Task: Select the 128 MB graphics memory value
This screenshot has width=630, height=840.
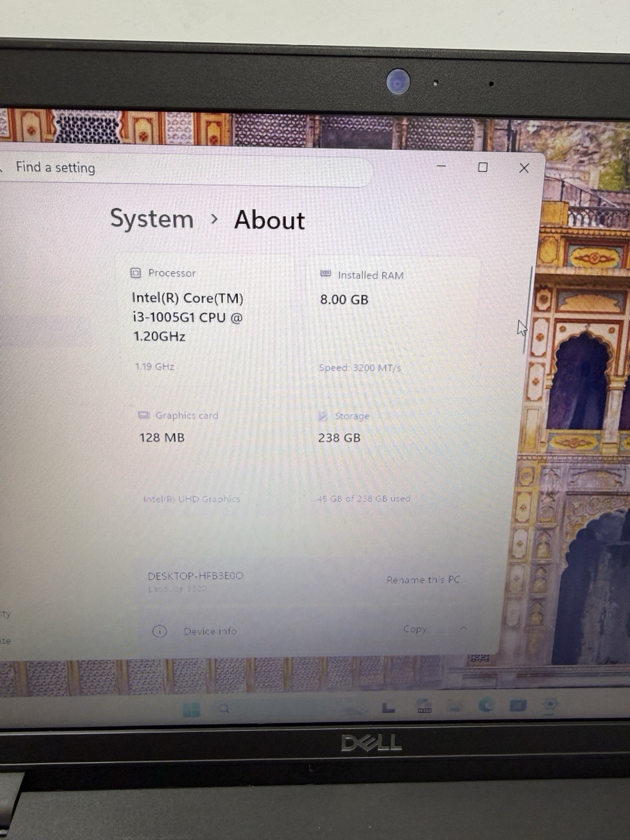Action: pos(162,437)
